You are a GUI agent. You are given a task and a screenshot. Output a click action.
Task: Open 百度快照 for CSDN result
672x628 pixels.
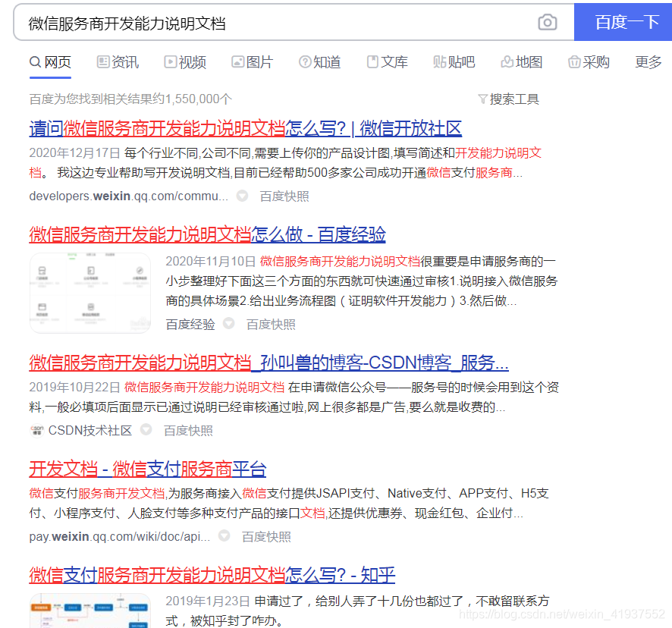tap(188, 430)
